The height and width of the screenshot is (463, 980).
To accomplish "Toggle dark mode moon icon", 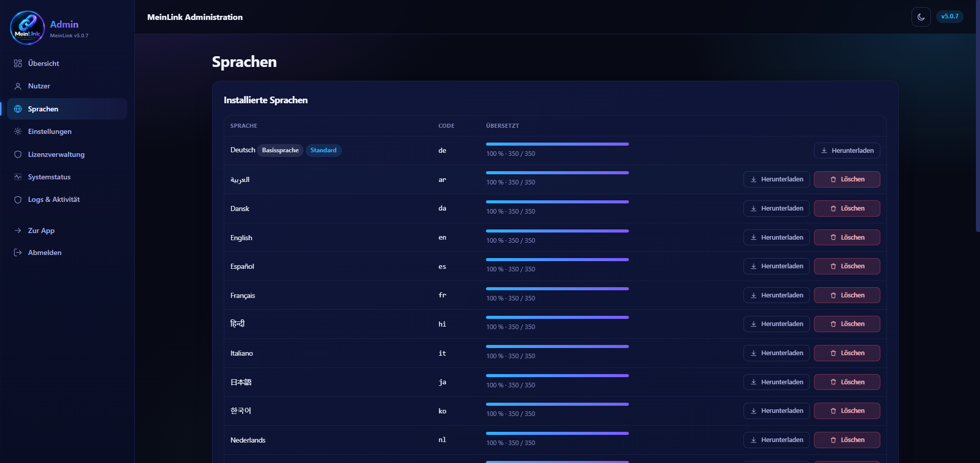I will click(x=921, y=17).
